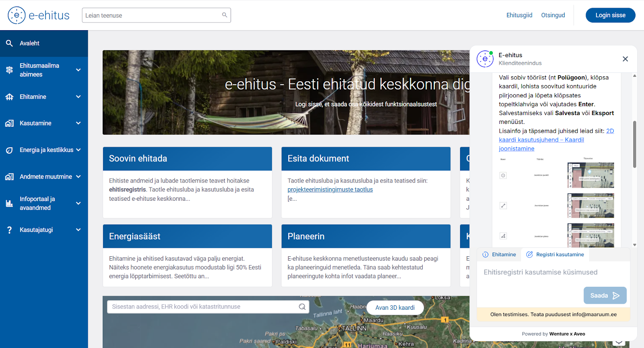The height and width of the screenshot is (348, 644).
Task: Click the map address search input field
Action: (x=208, y=307)
